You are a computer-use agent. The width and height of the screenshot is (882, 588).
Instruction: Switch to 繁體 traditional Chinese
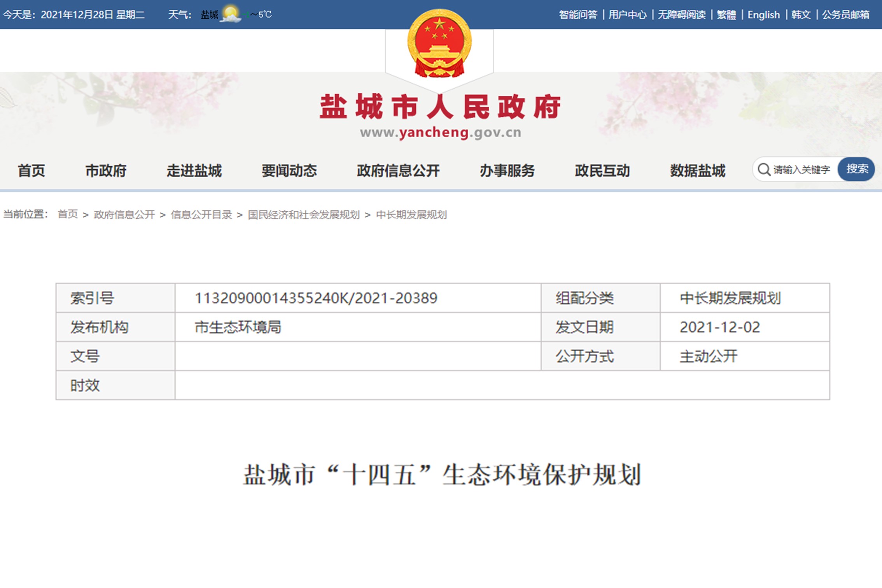pos(726,15)
